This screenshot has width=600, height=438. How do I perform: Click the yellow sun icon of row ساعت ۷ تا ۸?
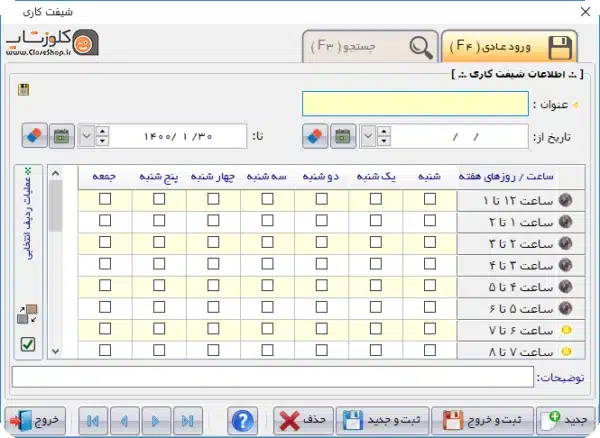click(566, 351)
